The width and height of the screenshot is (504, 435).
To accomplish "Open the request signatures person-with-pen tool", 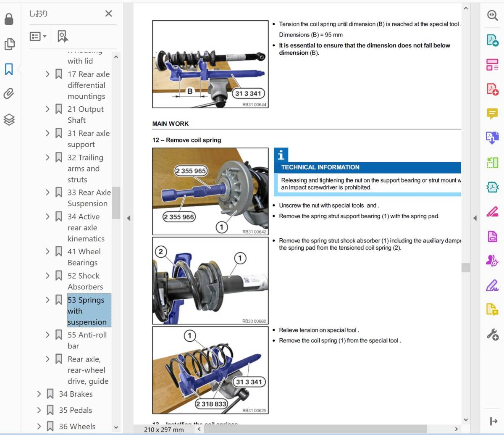I will click(x=492, y=261).
